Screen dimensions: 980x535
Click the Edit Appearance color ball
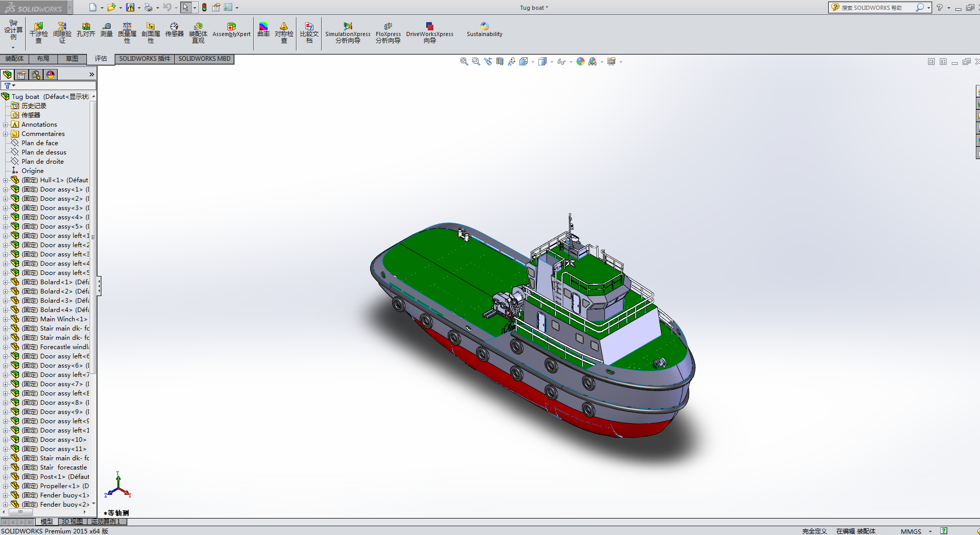(x=581, y=61)
